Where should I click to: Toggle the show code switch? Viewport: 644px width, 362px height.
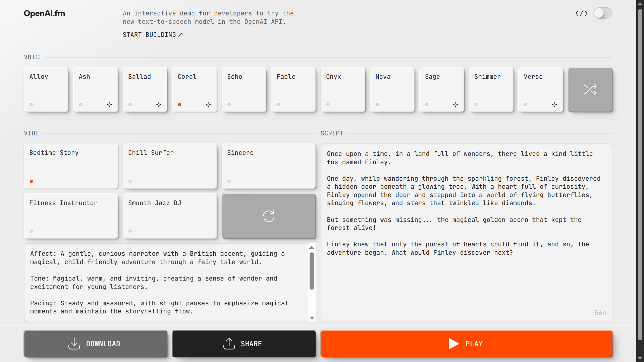click(603, 13)
